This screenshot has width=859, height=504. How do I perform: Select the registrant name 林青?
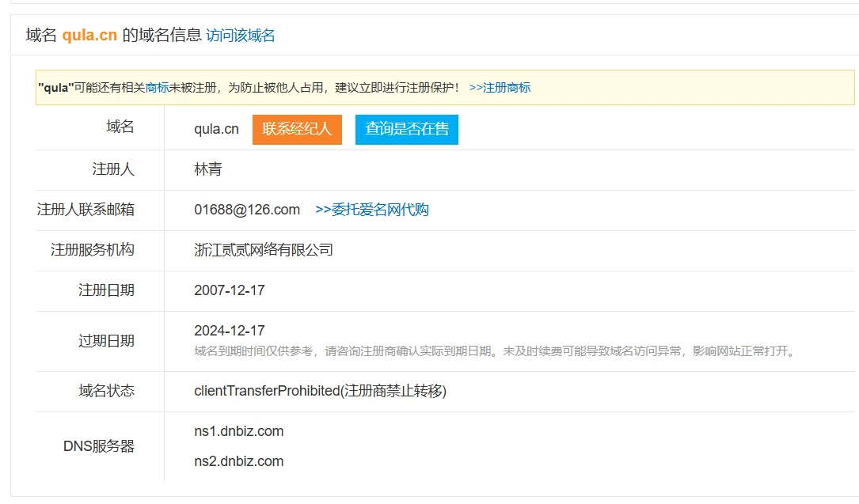pos(208,169)
